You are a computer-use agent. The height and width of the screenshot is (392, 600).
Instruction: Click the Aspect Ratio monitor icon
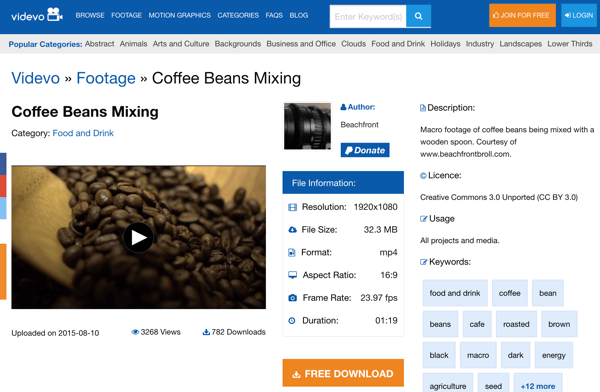[292, 275]
